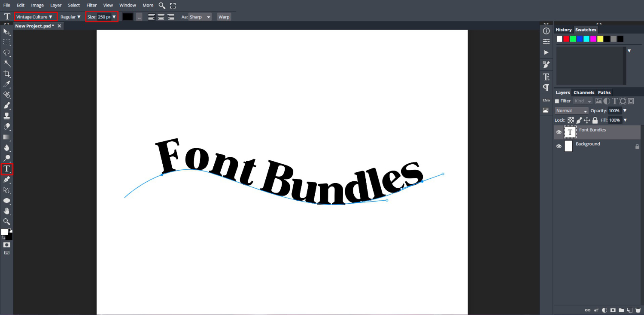The width and height of the screenshot is (644, 315).
Task: Select the Pen tool
Action: click(x=7, y=179)
